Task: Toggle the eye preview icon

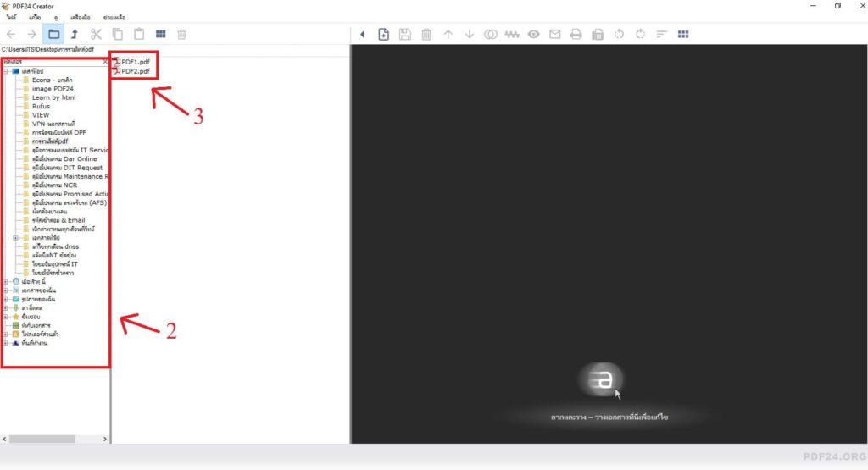Action: (534, 35)
